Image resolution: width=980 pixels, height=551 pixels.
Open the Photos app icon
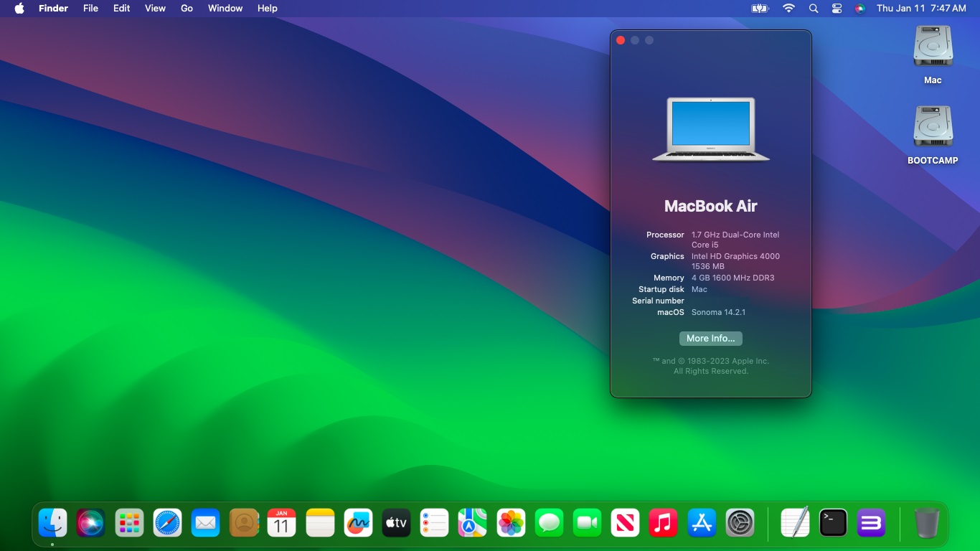(x=511, y=523)
